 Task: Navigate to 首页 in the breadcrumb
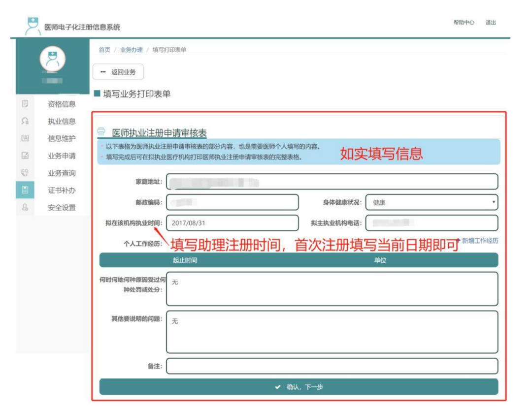click(x=104, y=49)
